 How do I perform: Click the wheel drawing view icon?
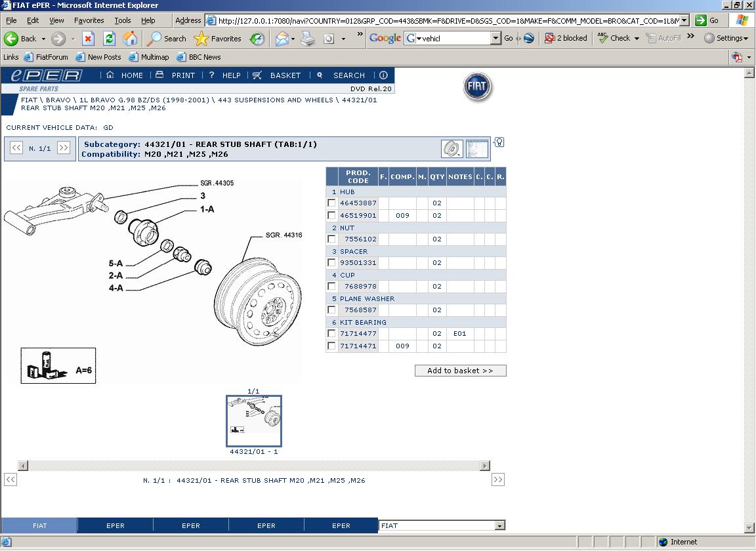[x=451, y=149]
